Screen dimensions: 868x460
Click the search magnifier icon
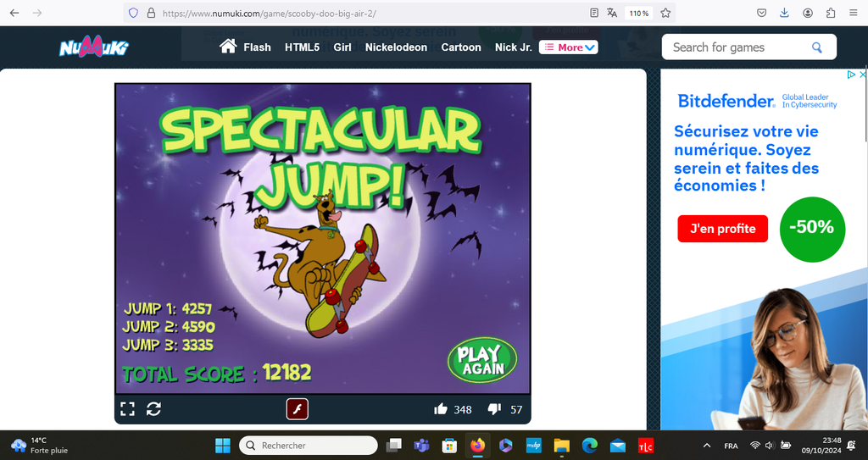pos(817,47)
